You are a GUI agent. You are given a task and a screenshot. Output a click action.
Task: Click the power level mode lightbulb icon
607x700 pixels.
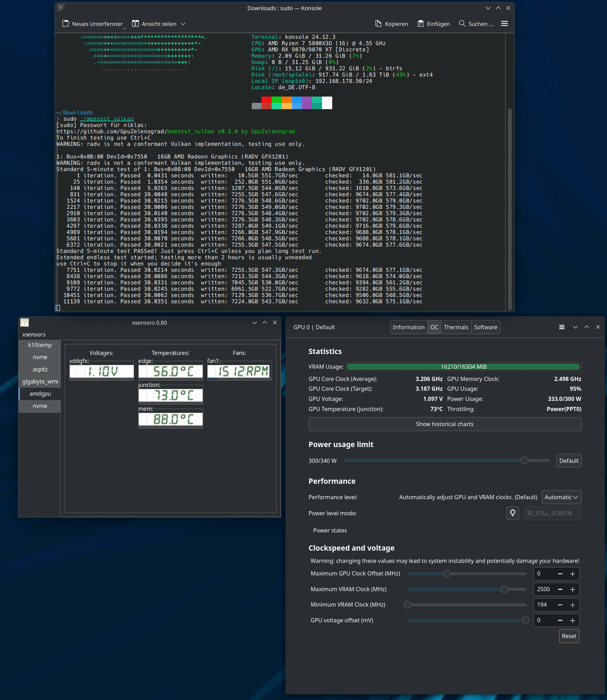point(512,513)
